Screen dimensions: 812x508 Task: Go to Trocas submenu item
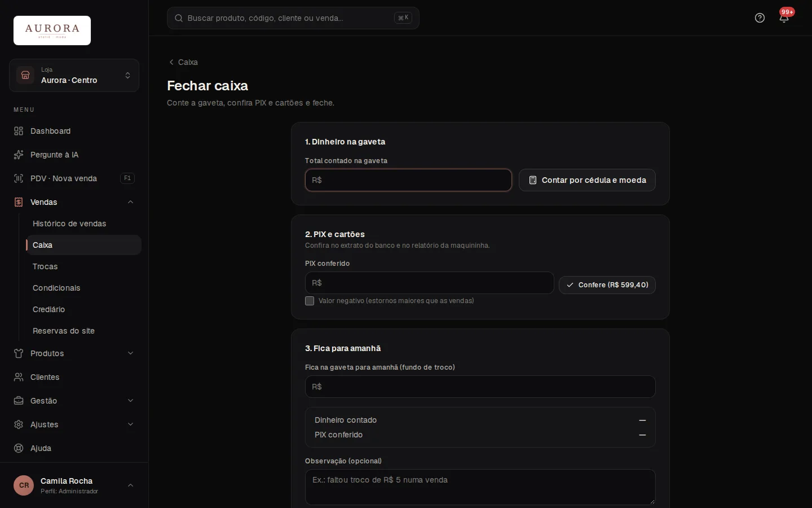(83, 266)
